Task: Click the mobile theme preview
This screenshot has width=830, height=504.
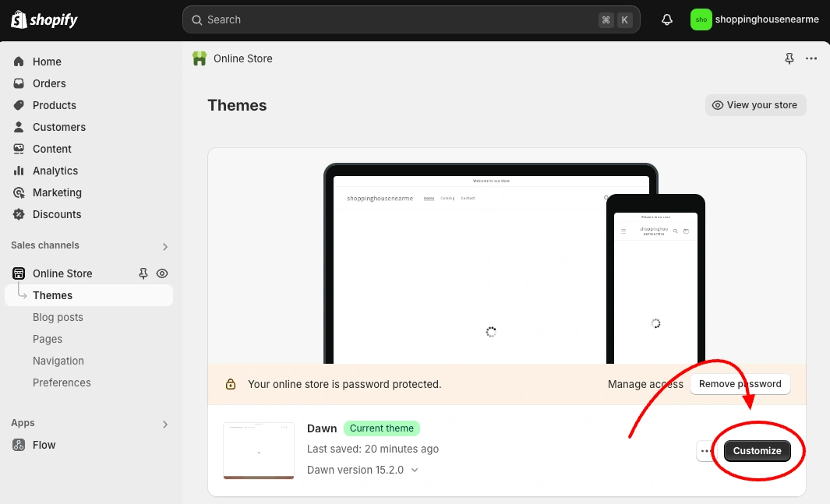Action: [x=655, y=279]
